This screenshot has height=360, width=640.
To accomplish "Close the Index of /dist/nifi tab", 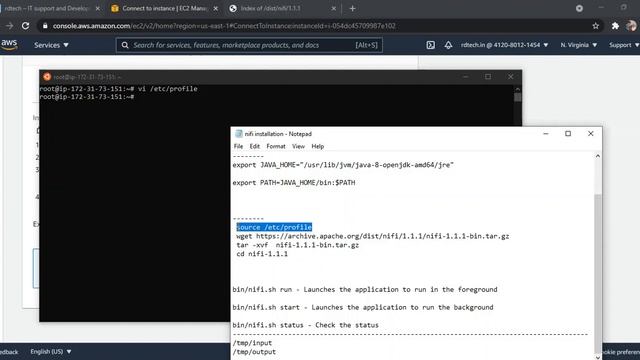I will pos(333,8).
